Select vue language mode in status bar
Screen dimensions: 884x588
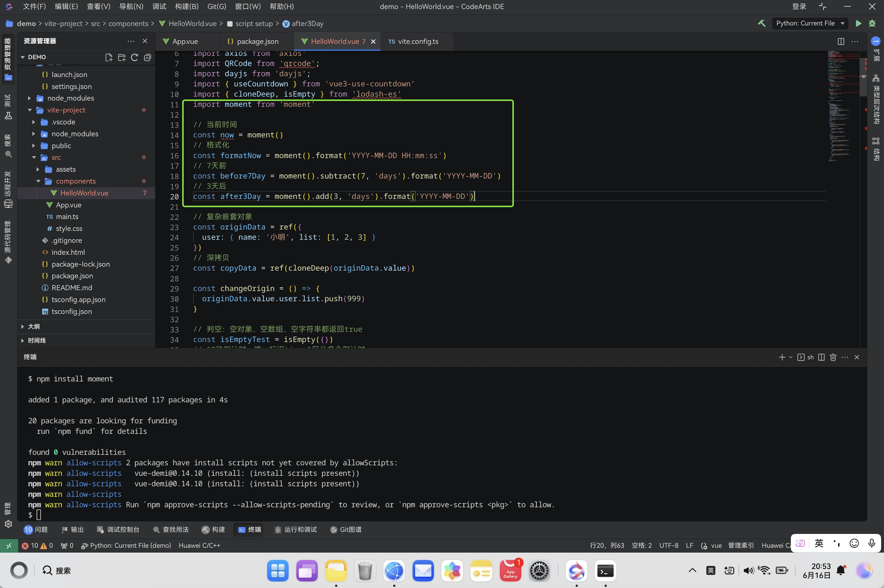pos(716,545)
